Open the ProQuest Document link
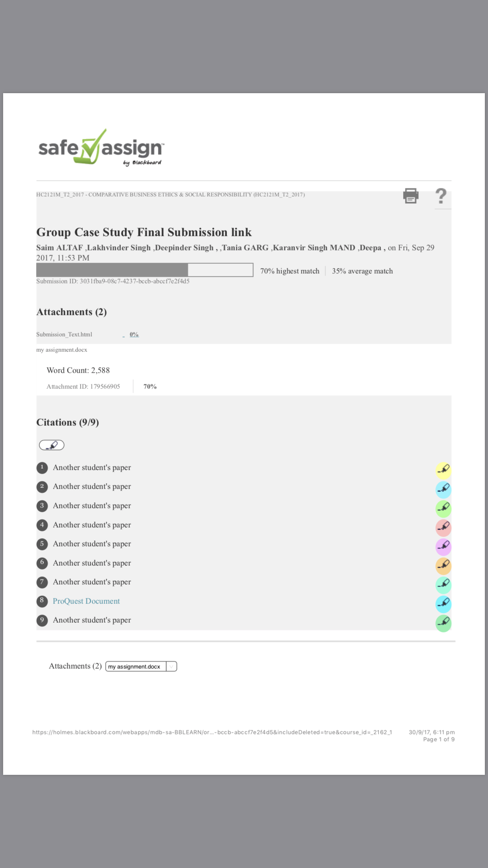This screenshot has width=488, height=868. (x=86, y=601)
